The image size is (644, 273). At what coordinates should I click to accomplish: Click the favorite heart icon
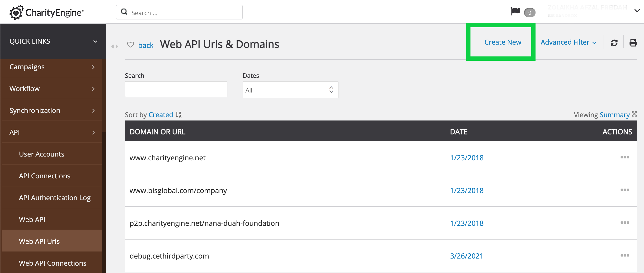pos(131,44)
